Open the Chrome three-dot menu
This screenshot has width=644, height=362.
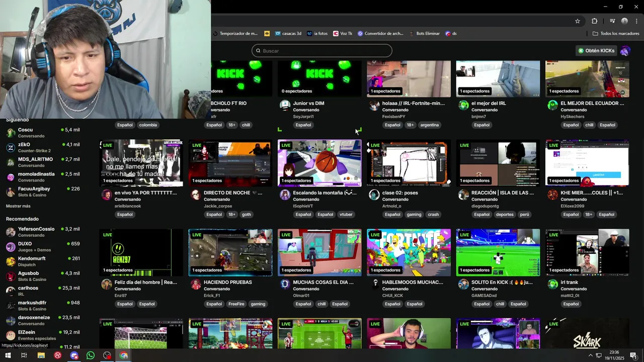coord(636,21)
